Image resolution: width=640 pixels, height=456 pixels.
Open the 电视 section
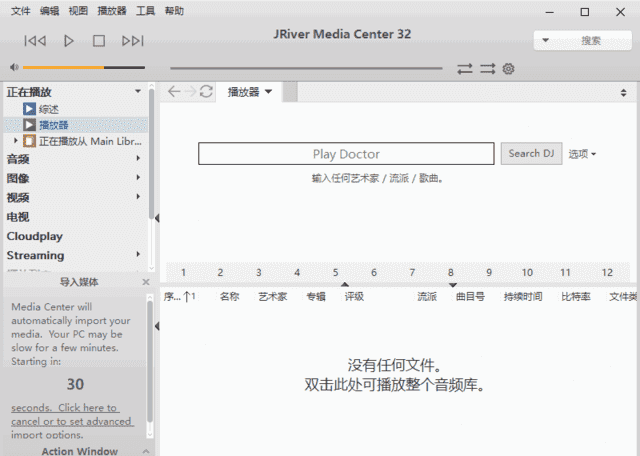click(18, 217)
